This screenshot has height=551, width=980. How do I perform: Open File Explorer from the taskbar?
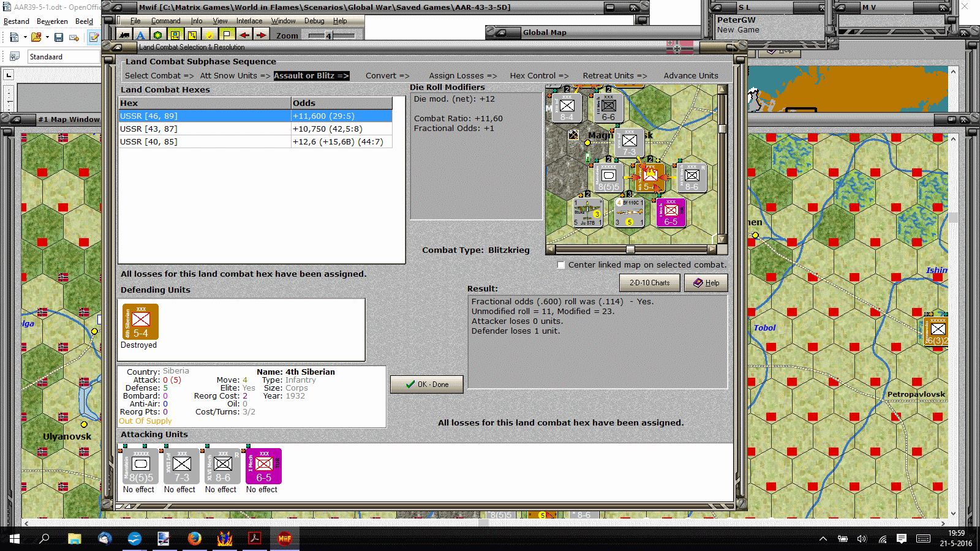[75, 539]
